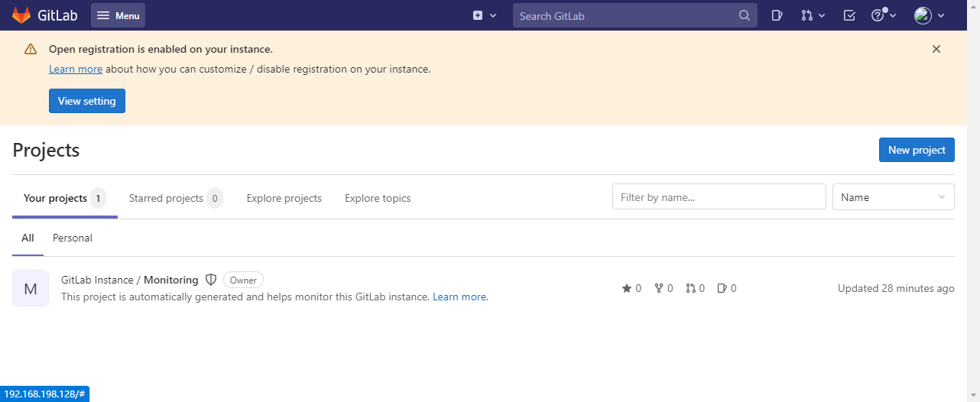Click the Monitoring project forks count
Viewport: 980px width, 402px height.
coord(664,288)
